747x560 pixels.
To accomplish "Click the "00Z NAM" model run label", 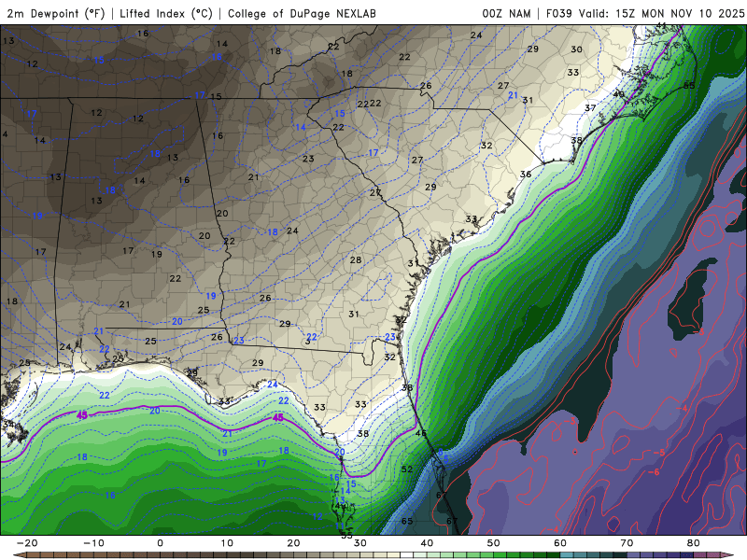I will 506,13.
